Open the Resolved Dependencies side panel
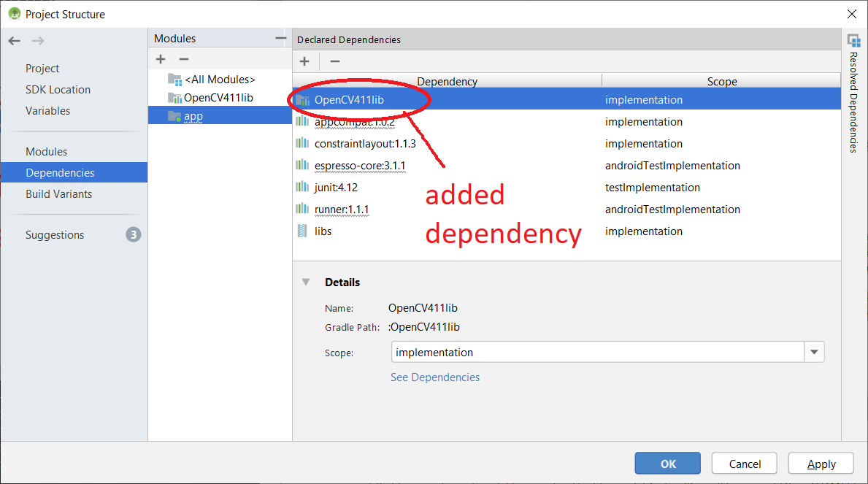 pyautogui.click(x=853, y=95)
